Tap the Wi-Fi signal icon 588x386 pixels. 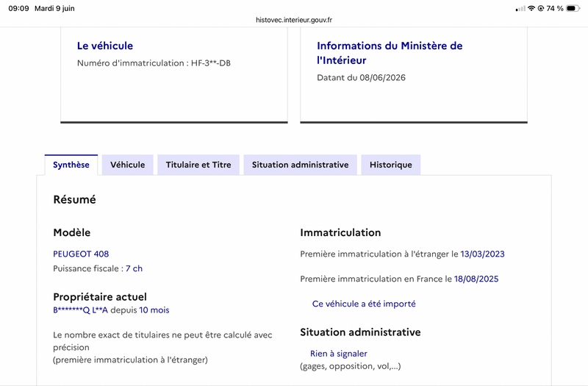[x=531, y=8]
